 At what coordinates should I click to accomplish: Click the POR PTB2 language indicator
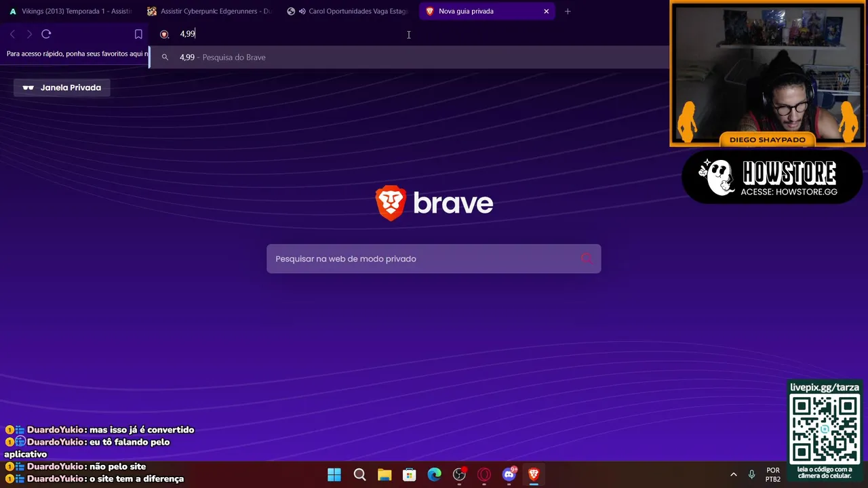click(773, 474)
